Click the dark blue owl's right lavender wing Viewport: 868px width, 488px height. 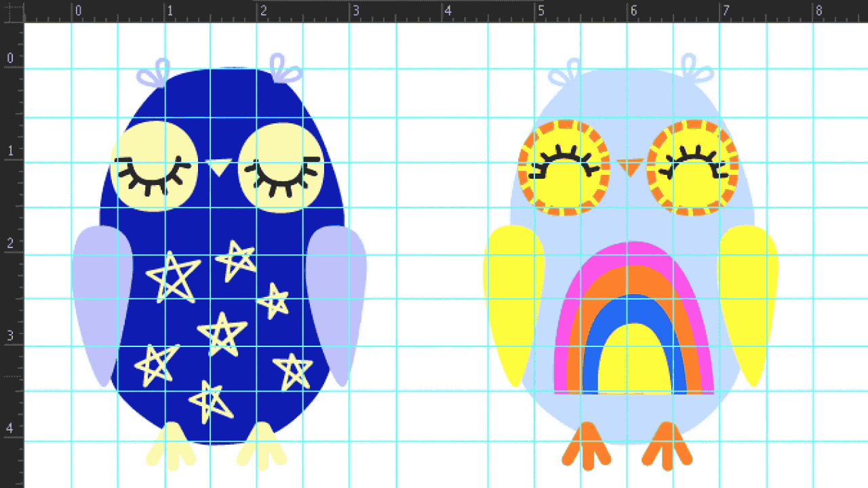pyautogui.click(x=337, y=298)
